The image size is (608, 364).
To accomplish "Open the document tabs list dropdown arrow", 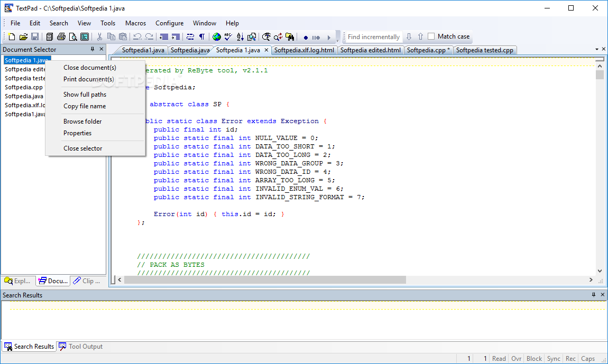I will click(597, 49).
